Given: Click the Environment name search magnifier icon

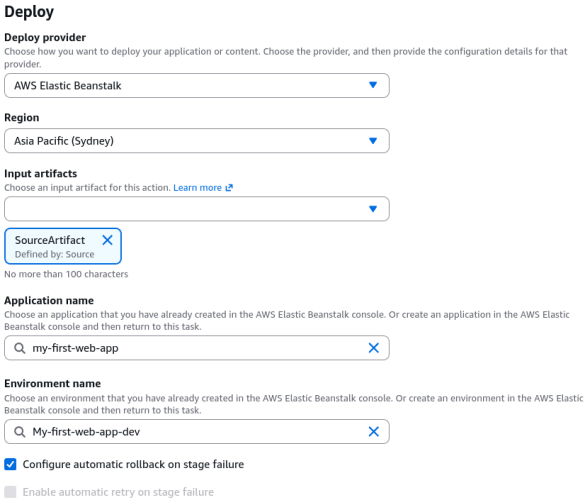Looking at the screenshot, I should pos(19,432).
